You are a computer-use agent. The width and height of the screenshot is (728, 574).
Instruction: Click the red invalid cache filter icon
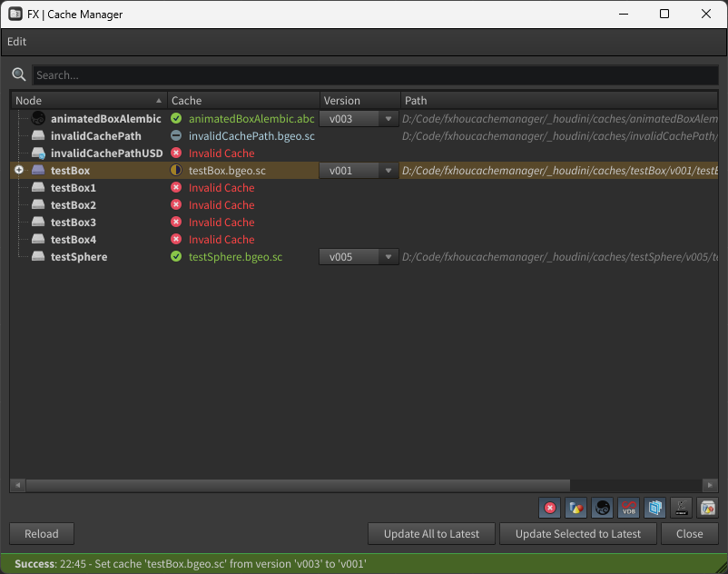549,508
